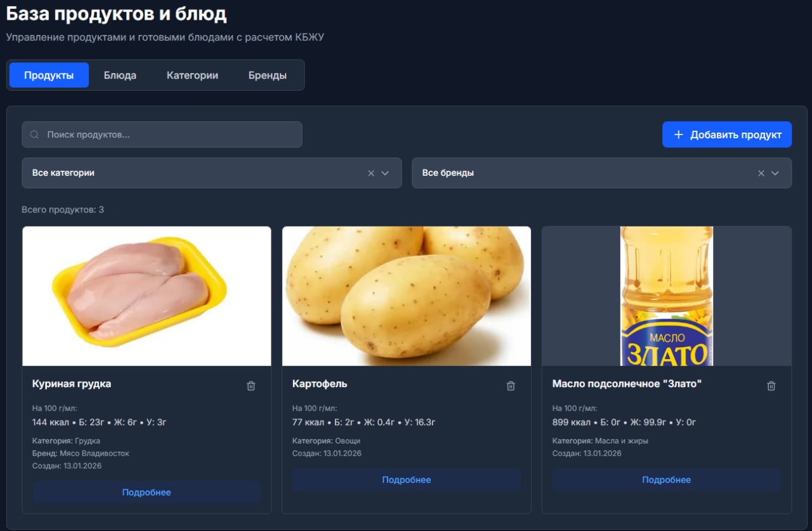The width and height of the screenshot is (812, 531).
Task: Clear the Все категории filter with X
Action: coord(371,173)
